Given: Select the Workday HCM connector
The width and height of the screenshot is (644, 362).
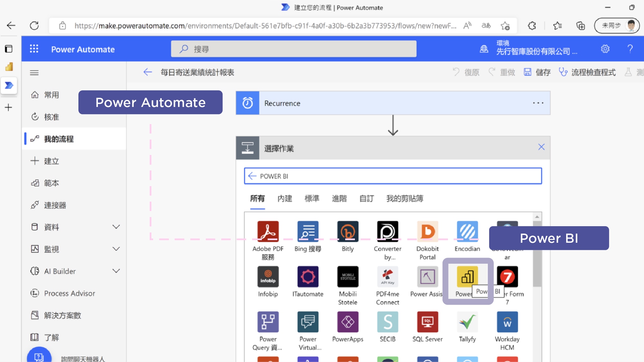Looking at the screenshot, I should coord(507,322).
